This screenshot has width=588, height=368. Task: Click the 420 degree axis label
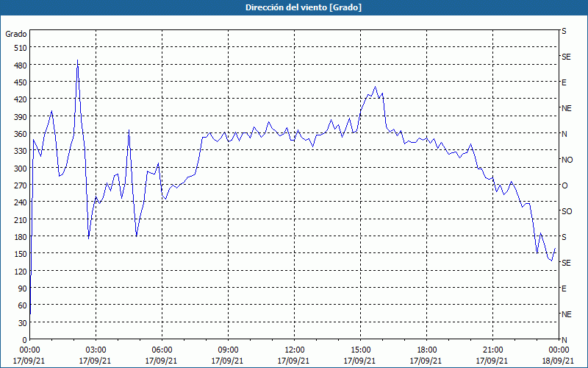pyautogui.click(x=21, y=99)
